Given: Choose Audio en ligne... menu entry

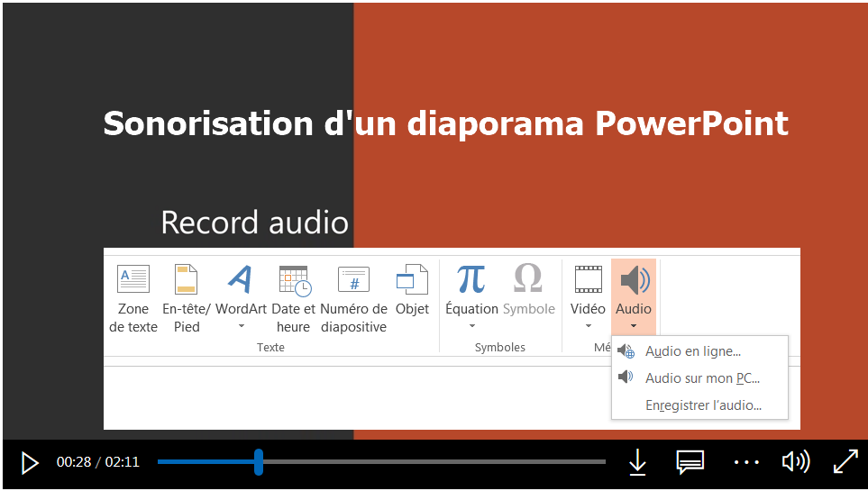Looking at the screenshot, I should tap(692, 351).
